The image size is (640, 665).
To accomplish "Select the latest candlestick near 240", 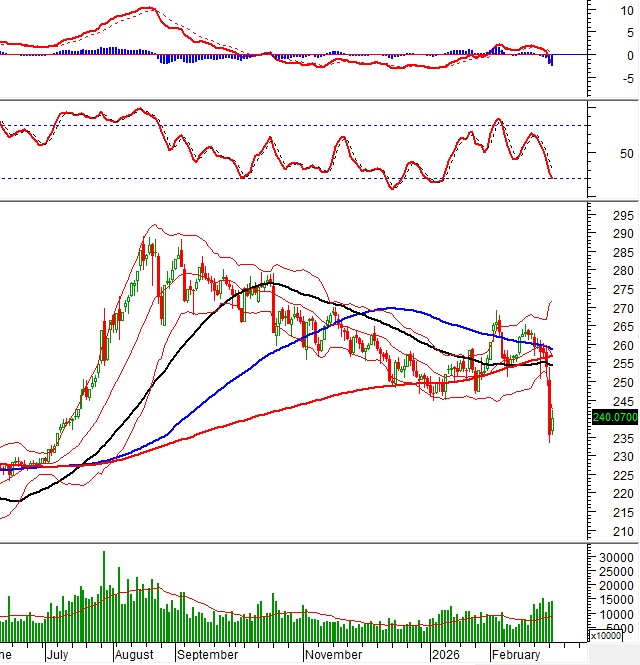I will [x=553, y=423].
